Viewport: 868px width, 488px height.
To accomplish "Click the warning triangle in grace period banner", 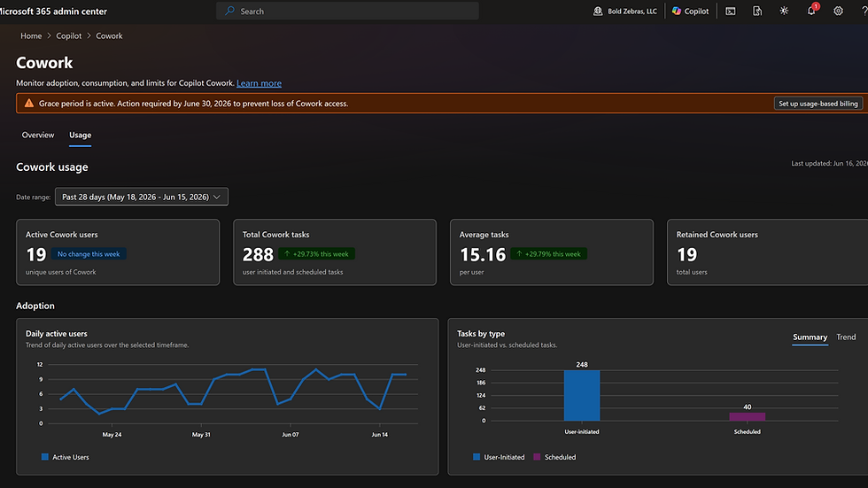I will 28,103.
